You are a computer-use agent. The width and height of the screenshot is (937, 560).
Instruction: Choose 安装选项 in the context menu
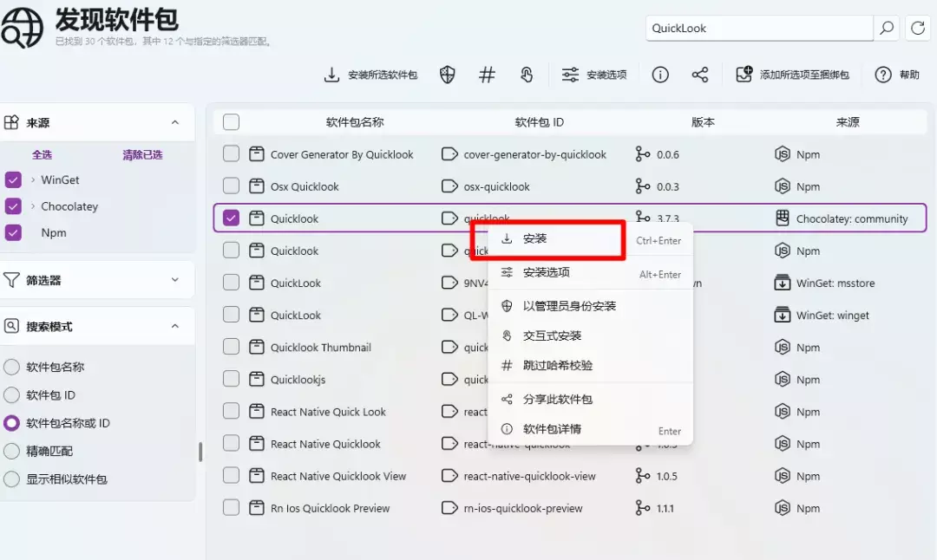pos(591,273)
